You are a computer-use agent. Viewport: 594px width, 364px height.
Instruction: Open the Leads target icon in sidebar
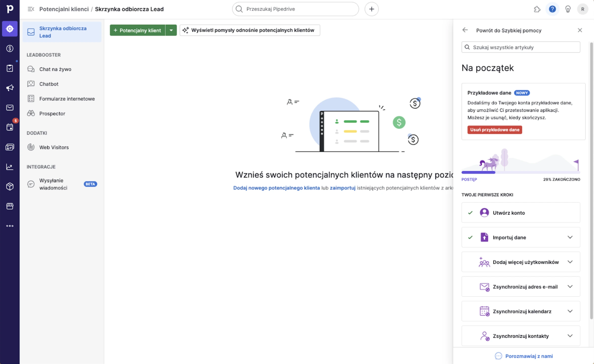pos(10,29)
